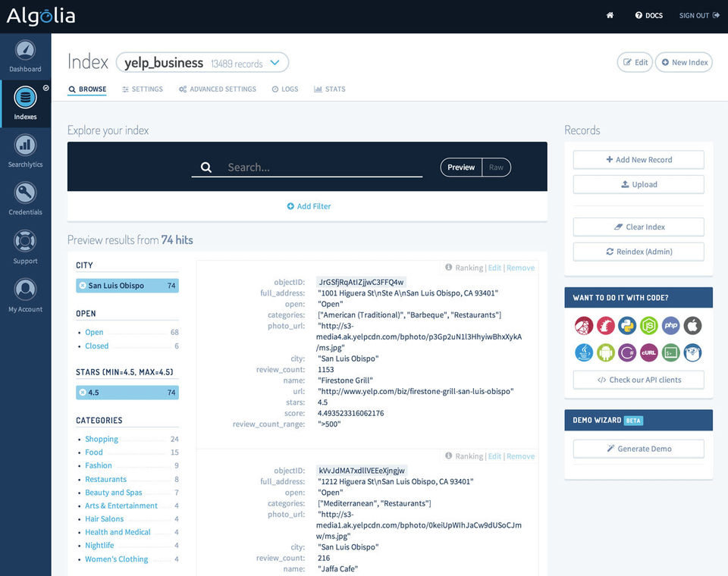Open the Dashboard from sidebar
Image resolution: width=728 pixels, height=576 pixels.
[x=25, y=57]
